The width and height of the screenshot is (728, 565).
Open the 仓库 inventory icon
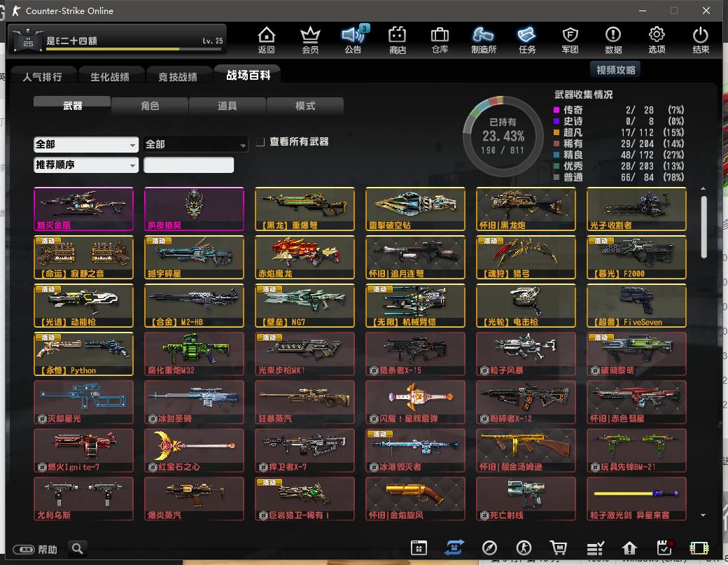(440, 40)
